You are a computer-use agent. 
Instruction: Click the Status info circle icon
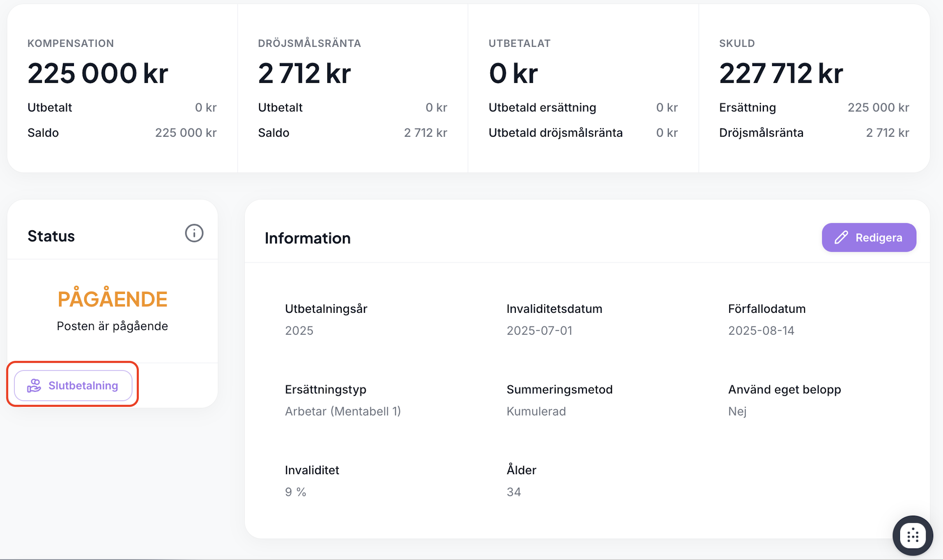click(x=194, y=233)
